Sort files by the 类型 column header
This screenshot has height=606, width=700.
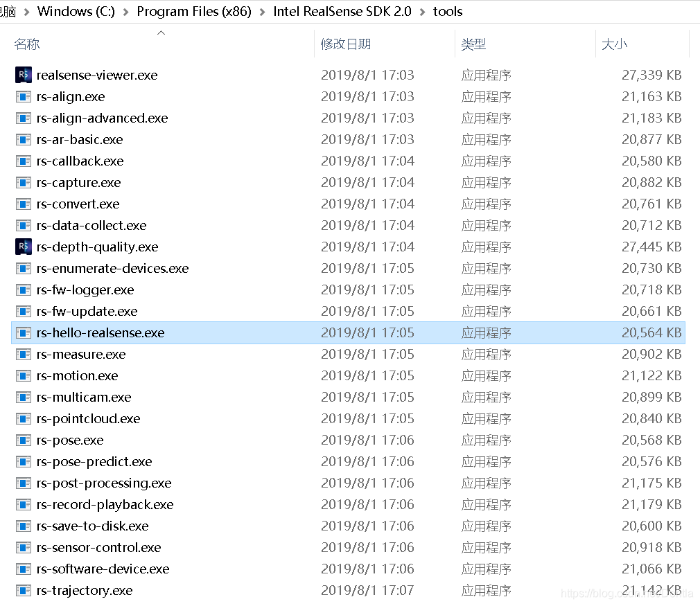click(473, 44)
